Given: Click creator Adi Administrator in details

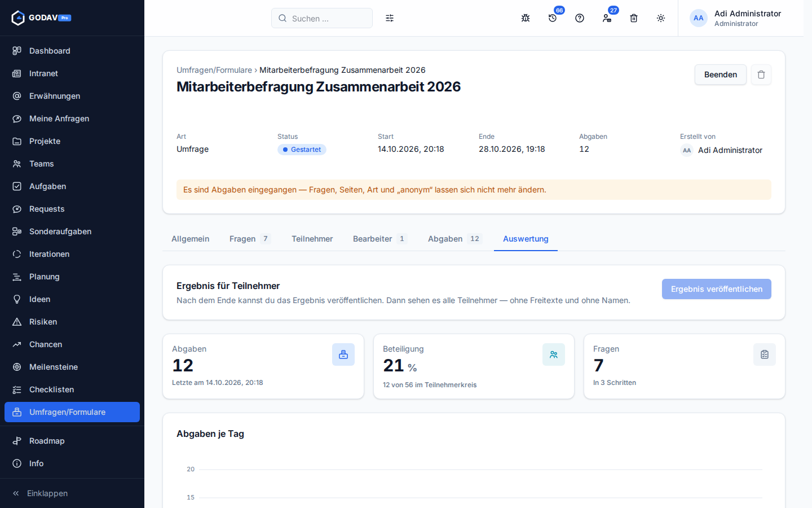Looking at the screenshot, I should pos(721,150).
